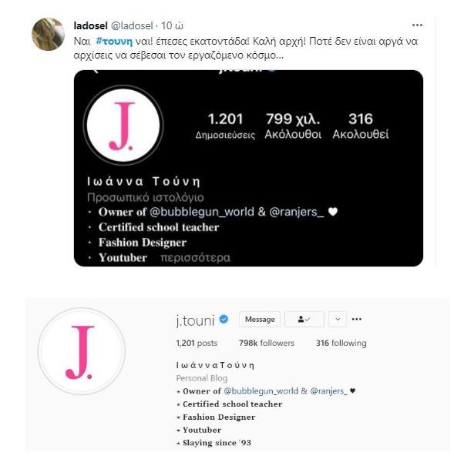Toggle the following person-checkmark button

[x=304, y=320]
